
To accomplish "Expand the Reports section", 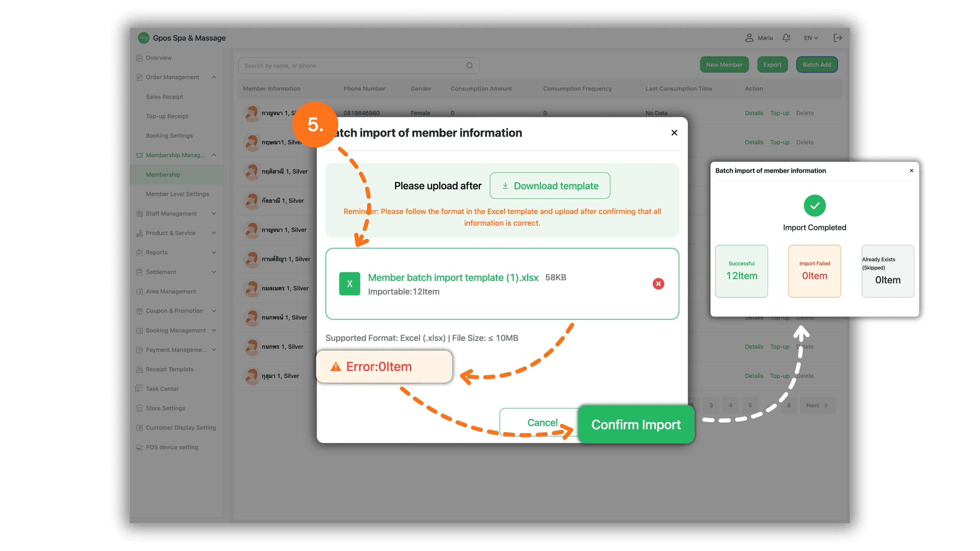I will pos(214,252).
